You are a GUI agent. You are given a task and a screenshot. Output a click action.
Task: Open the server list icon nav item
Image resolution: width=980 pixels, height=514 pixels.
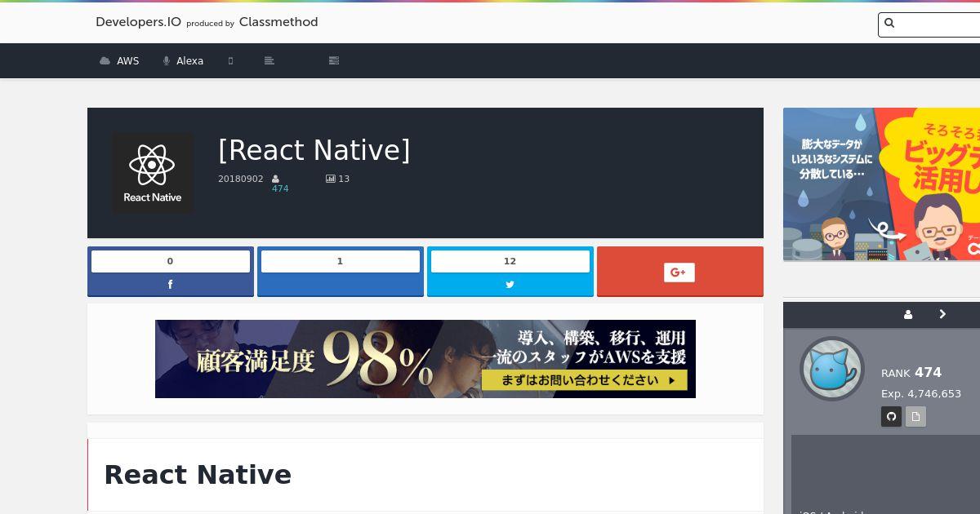[333, 60]
